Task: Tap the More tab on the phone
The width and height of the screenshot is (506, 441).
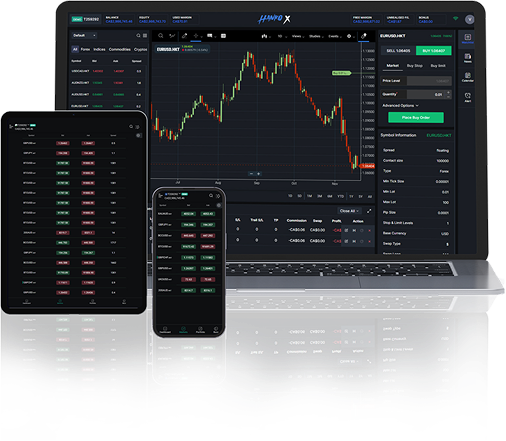Action: click(x=216, y=330)
